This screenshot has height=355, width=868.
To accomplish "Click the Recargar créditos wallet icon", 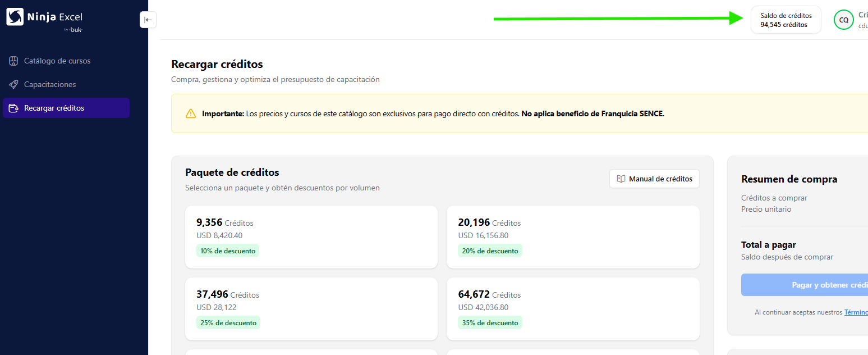I will (14, 108).
